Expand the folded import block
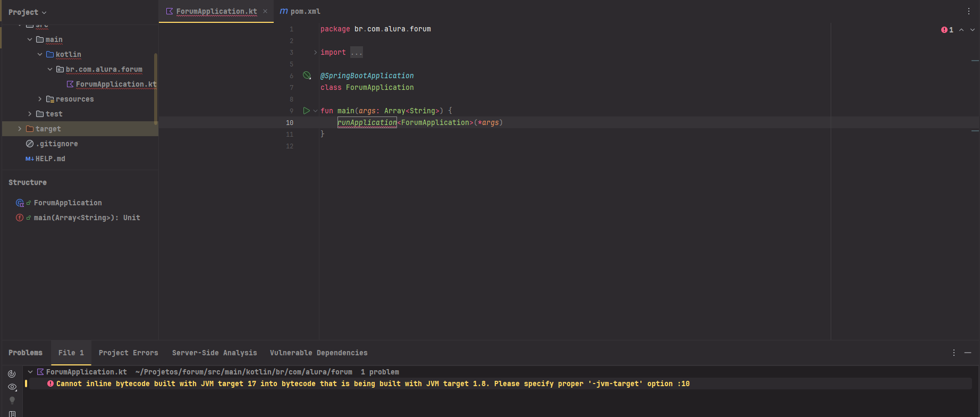Screen dimensions: 980x417 click(x=315, y=52)
